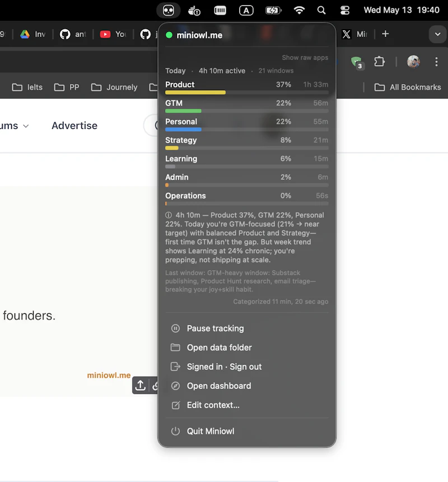Viewport: 448px width, 482px height.
Task: Open the PP bookmarks folder
Action: pyautogui.click(x=66, y=87)
